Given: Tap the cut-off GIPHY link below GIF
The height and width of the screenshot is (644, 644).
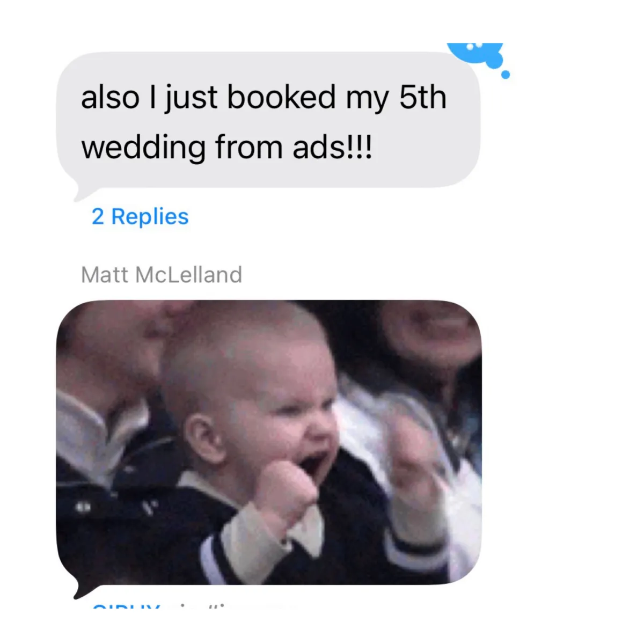Looking at the screenshot, I should (161, 606).
